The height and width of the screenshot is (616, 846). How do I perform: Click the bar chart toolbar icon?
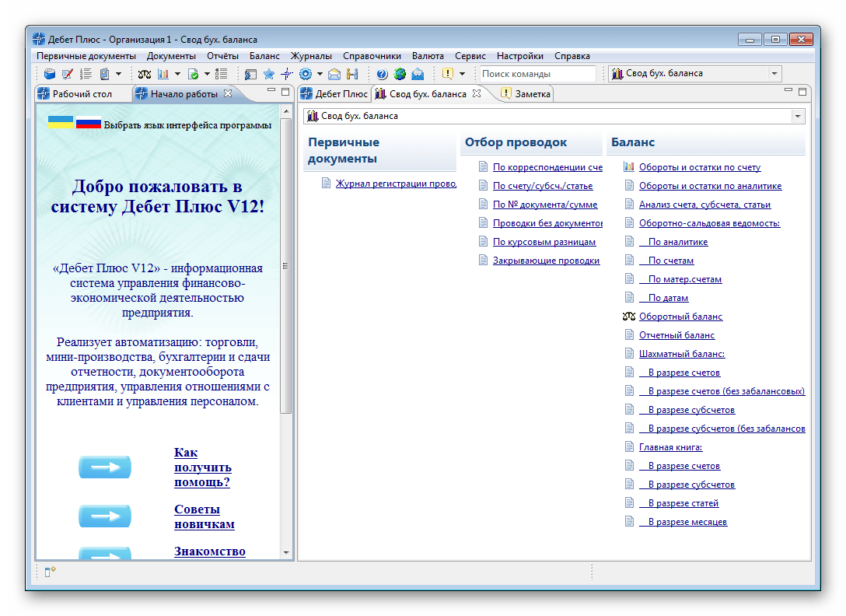(163, 74)
